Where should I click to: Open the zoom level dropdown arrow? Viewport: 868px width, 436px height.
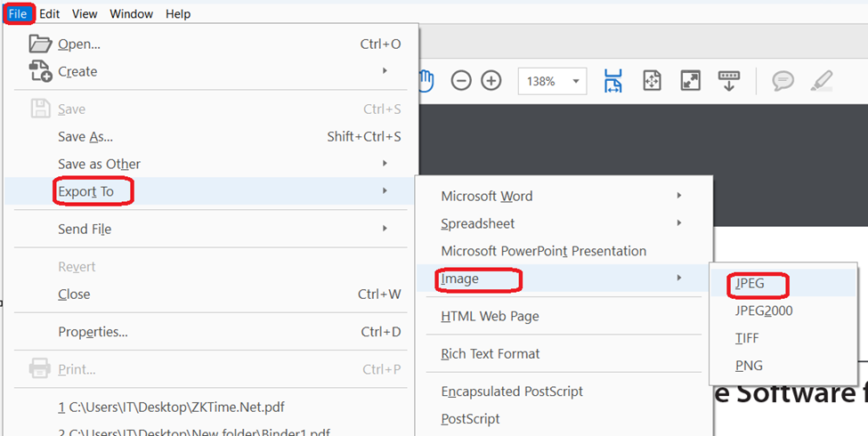click(576, 81)
